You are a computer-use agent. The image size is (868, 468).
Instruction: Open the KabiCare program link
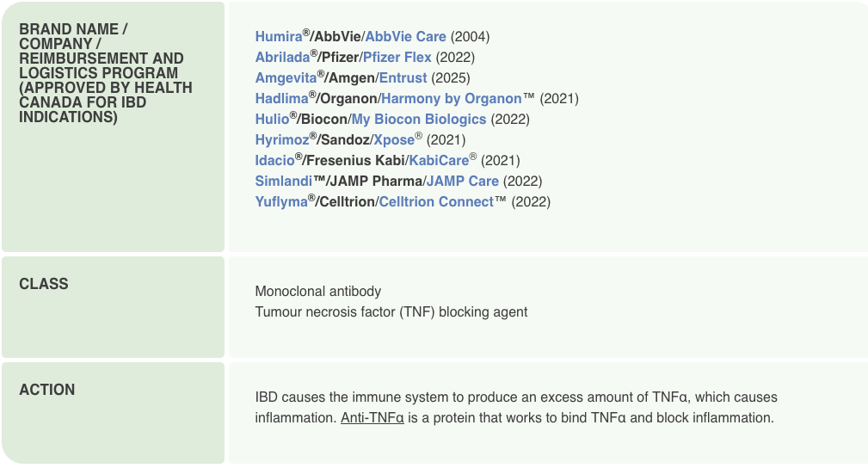point(439,161)
